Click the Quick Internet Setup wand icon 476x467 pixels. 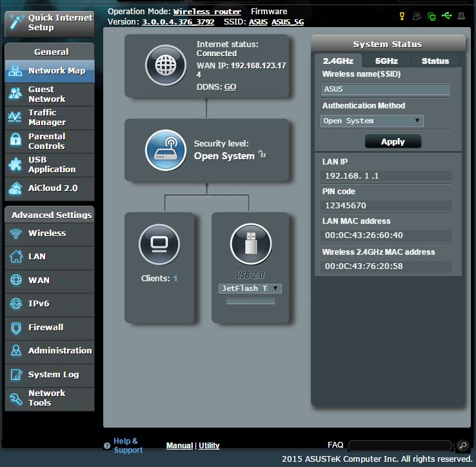click(x=16, y=22)
